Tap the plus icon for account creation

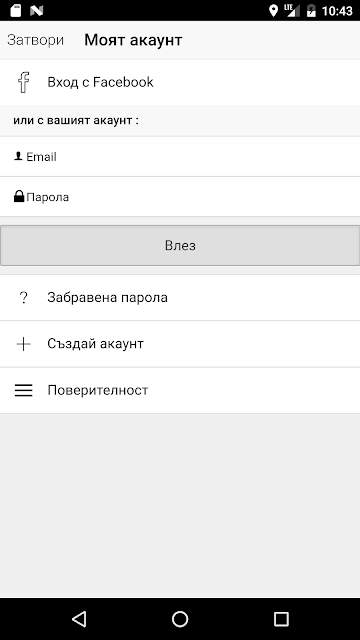pyautogui.click(x=23, y=344)
